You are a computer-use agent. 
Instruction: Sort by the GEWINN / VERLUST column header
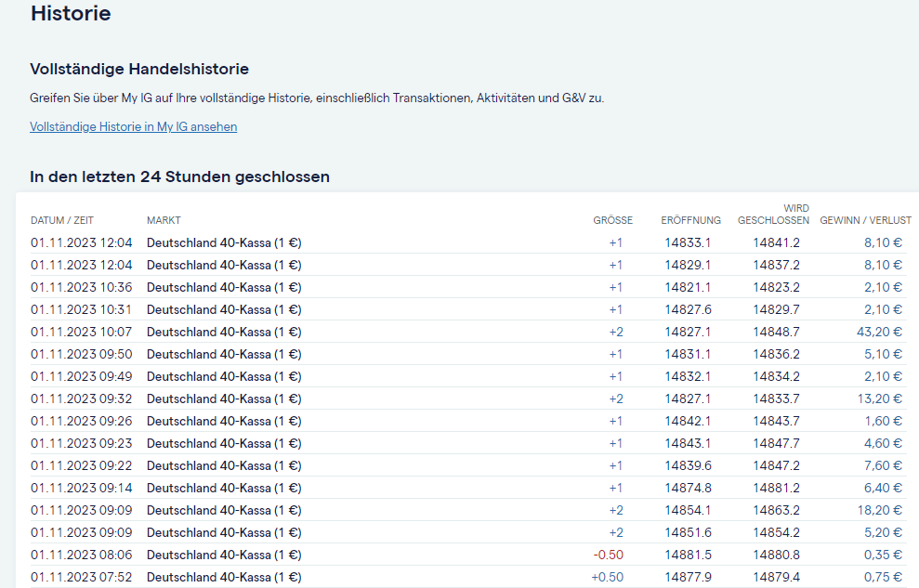click(865, 220)
